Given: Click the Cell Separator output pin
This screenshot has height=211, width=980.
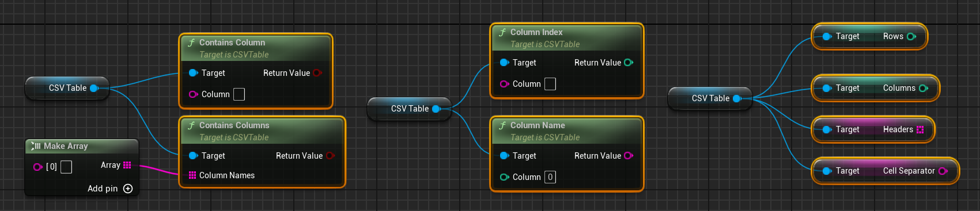Looking at the screenshot, I should 943,171.
